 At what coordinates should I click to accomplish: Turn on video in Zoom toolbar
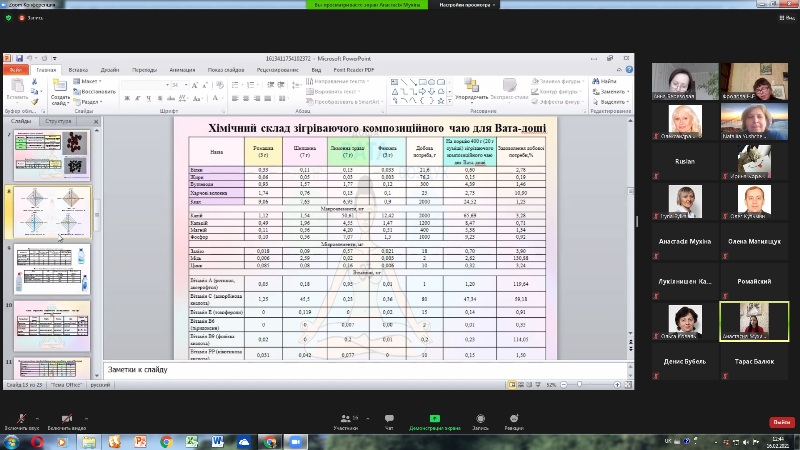pos(66,418)
